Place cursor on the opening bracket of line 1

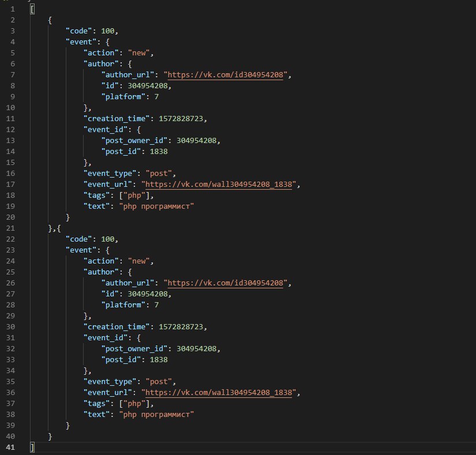click(32, 9)
